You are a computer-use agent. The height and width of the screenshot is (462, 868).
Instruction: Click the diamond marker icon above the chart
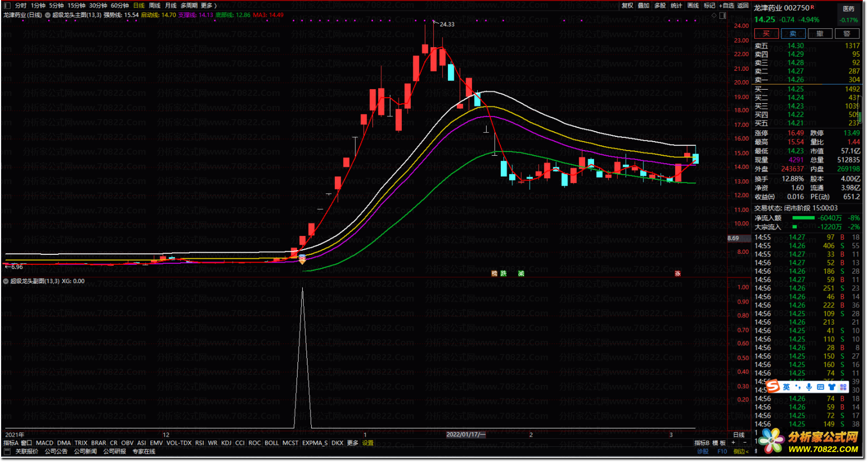[713, 15]
